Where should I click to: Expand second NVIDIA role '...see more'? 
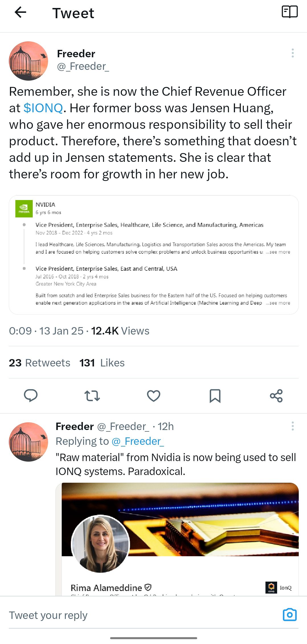278,303
